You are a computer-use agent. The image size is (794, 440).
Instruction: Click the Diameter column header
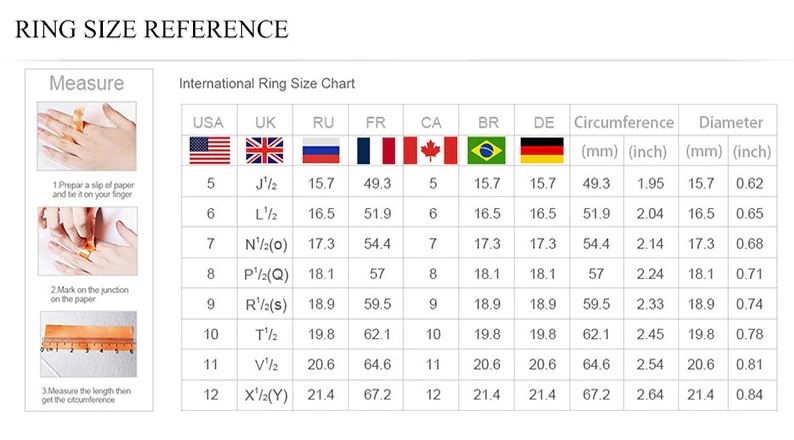click(x=731, y=123)
